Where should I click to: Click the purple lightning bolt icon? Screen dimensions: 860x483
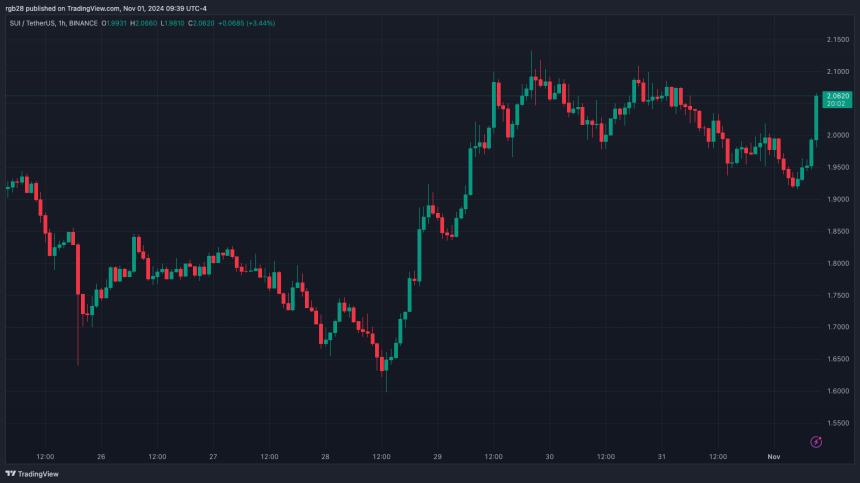click(816, 441)
